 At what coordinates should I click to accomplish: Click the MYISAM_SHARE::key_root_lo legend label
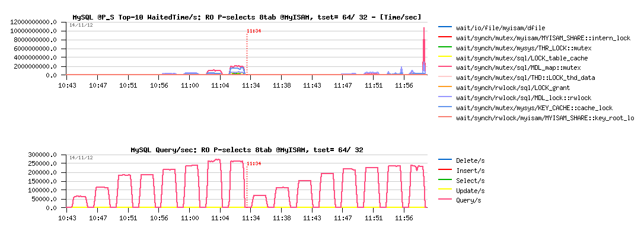(545, 118)
